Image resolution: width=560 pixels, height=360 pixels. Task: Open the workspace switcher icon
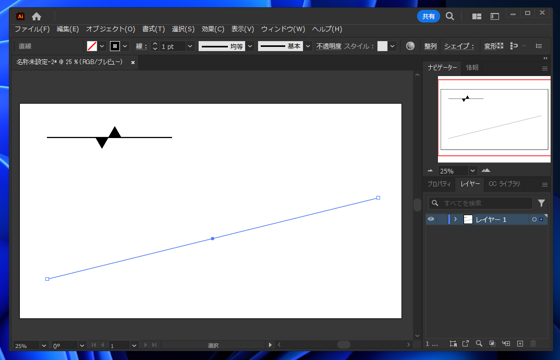[x=495, y=16]
